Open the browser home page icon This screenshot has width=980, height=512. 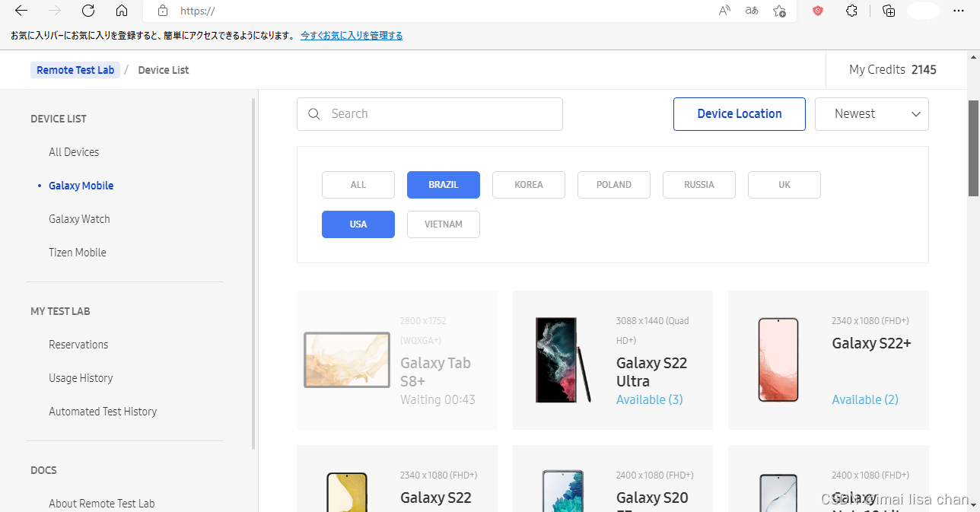click(122, 11)
